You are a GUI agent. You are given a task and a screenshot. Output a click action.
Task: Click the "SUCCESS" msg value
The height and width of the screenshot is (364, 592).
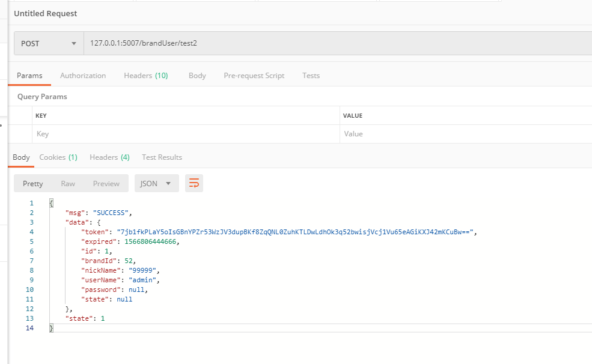point(111,213)
